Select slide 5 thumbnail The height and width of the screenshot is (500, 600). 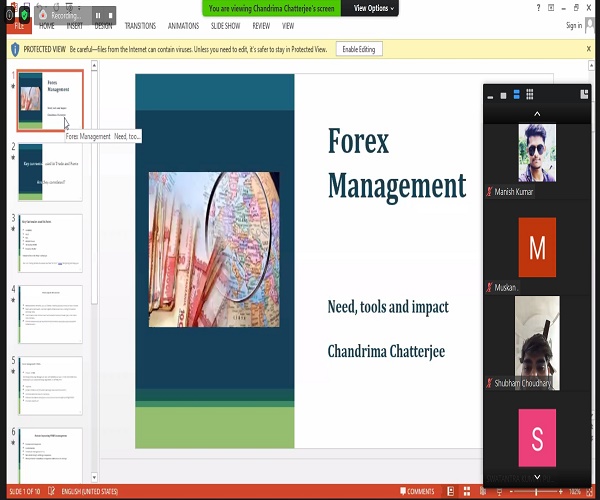(50, 386)
